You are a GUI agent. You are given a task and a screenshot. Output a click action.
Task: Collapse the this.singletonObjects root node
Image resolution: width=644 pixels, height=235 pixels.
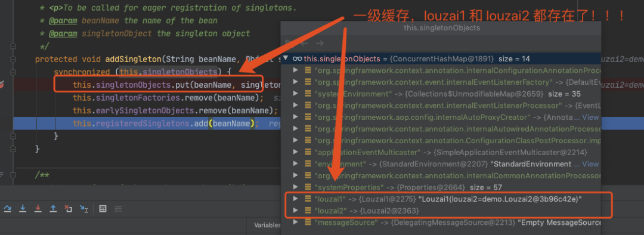point(286,58)
